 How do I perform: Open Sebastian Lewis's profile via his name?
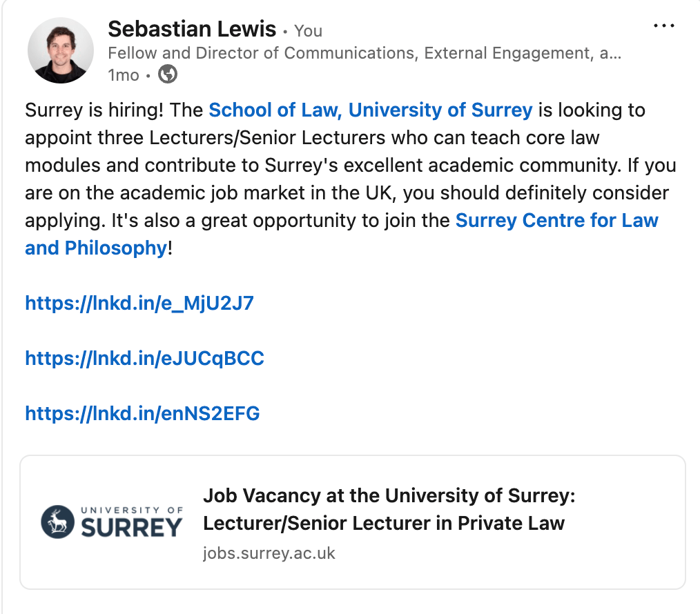(192, 29)
